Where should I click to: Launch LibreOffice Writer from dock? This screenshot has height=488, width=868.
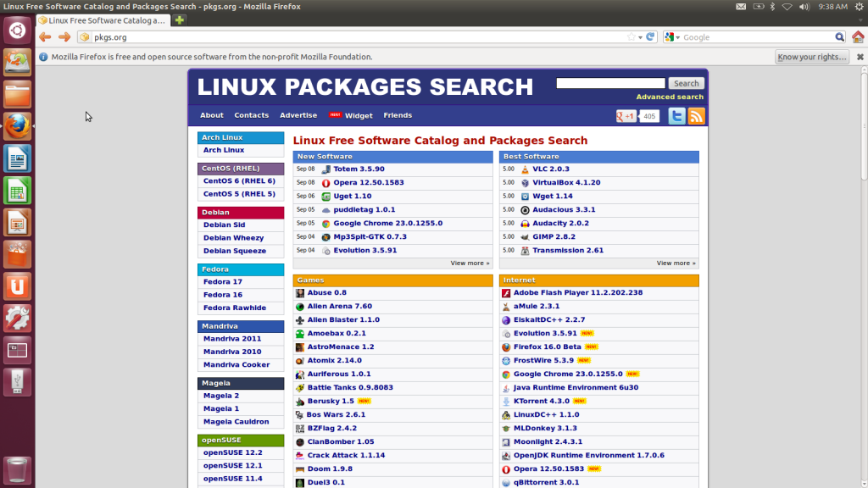[17, 158]
